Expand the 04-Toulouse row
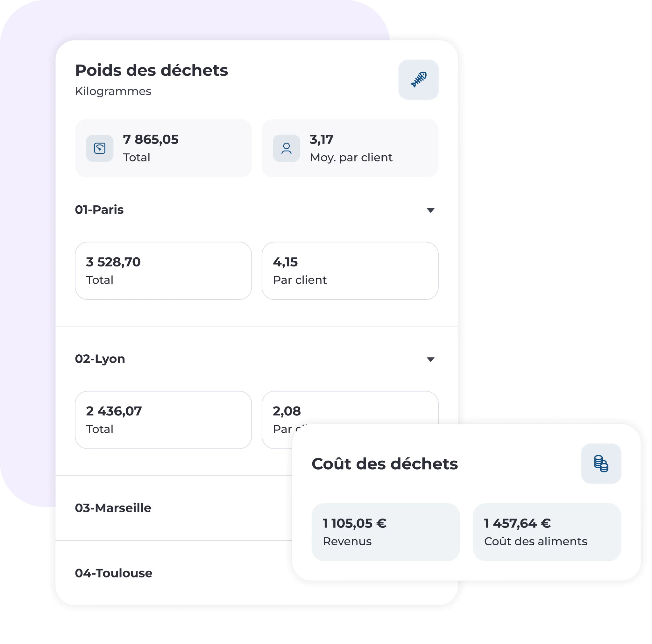 [x=174, y=573]
